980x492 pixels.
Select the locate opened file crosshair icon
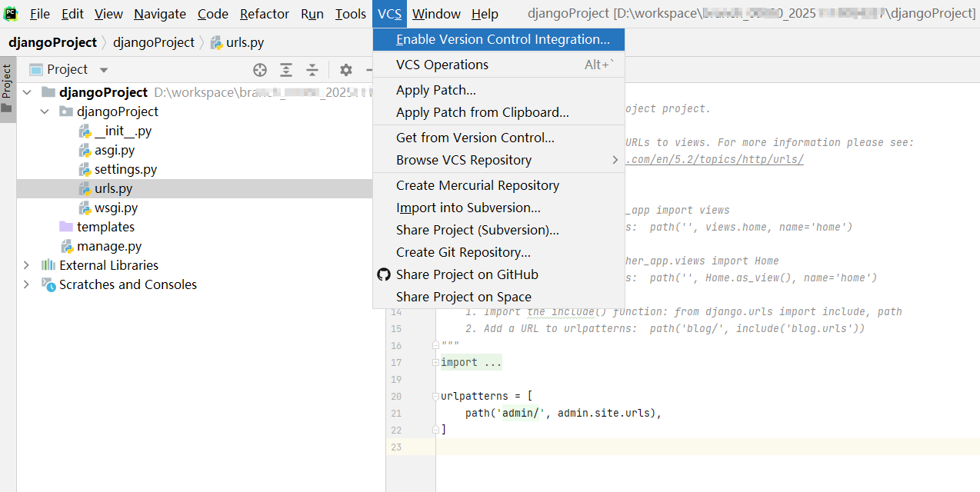pyautogui.click(x=260, y=70)
